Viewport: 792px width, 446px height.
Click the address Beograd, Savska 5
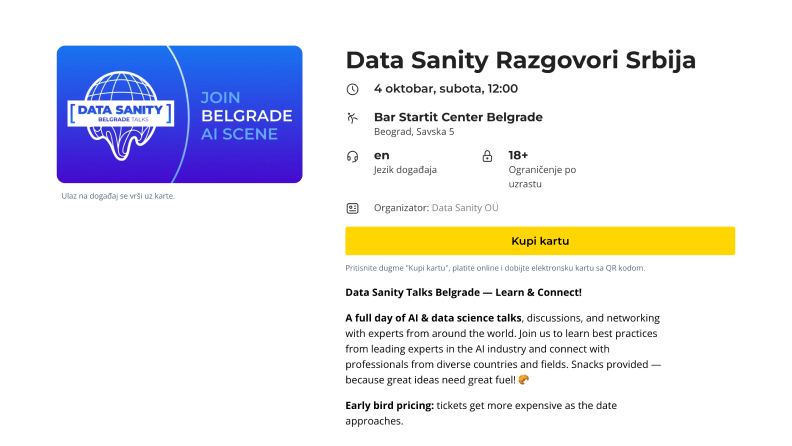pyautogui.click(x=414, y=132)
